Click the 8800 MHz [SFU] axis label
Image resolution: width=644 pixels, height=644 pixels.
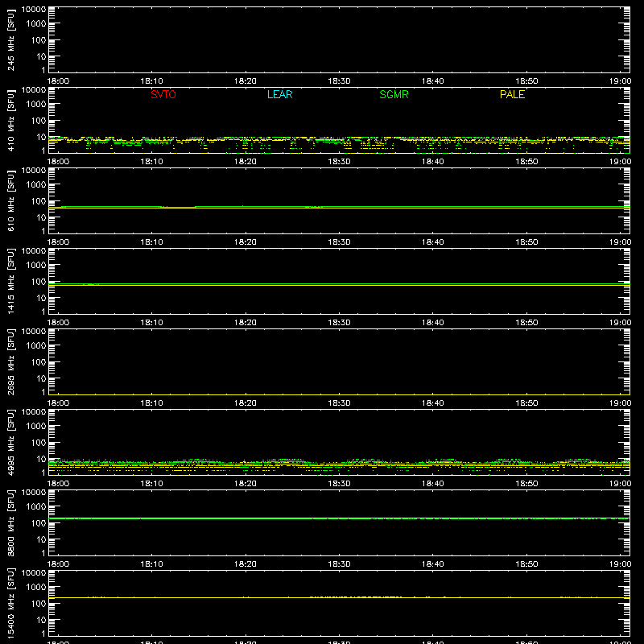click(11, 522)
